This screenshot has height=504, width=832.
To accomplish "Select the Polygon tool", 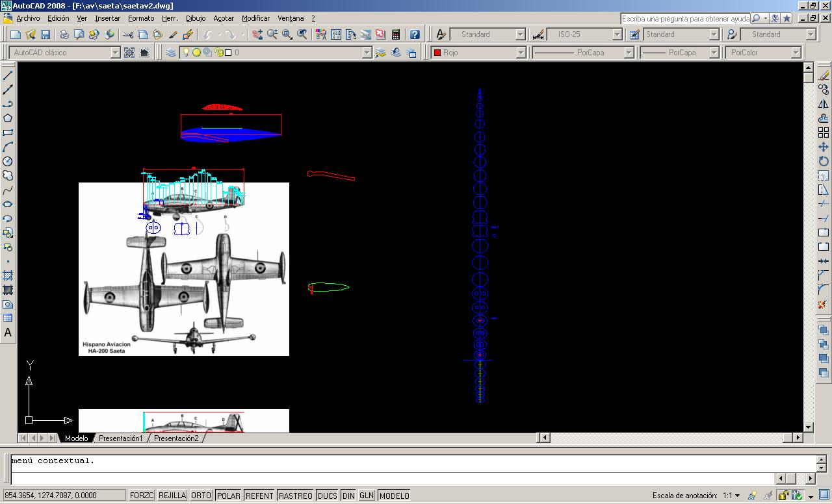I will (x=8, y=118).
